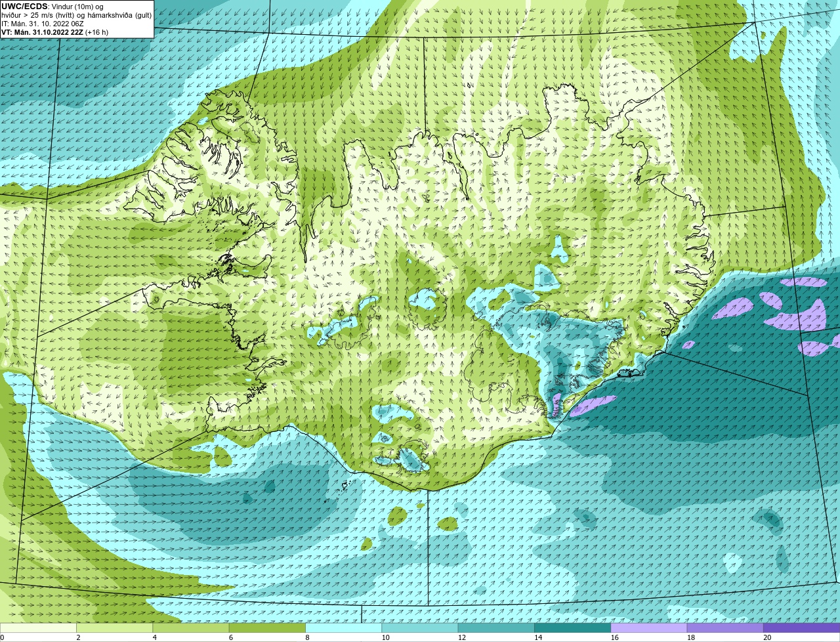Click the 'Vindur (10m) og' label
This screenshot has height=642, width=840.
[x=77, y=7]
